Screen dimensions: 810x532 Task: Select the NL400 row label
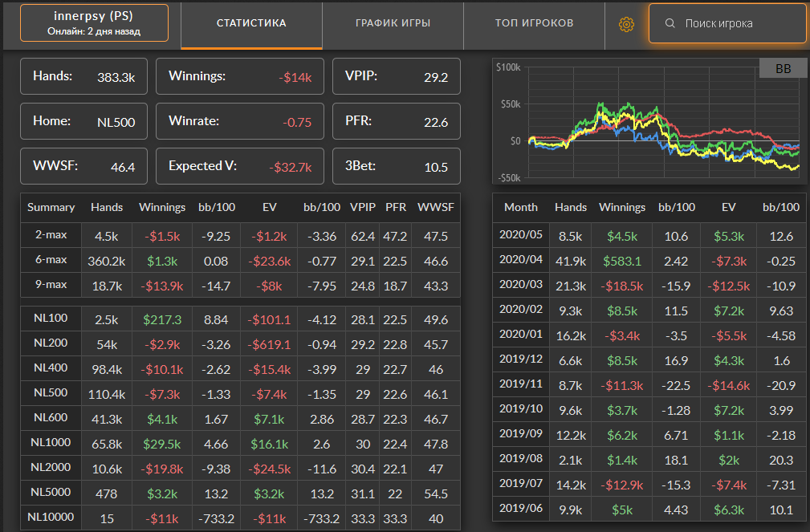coord(51,368)
